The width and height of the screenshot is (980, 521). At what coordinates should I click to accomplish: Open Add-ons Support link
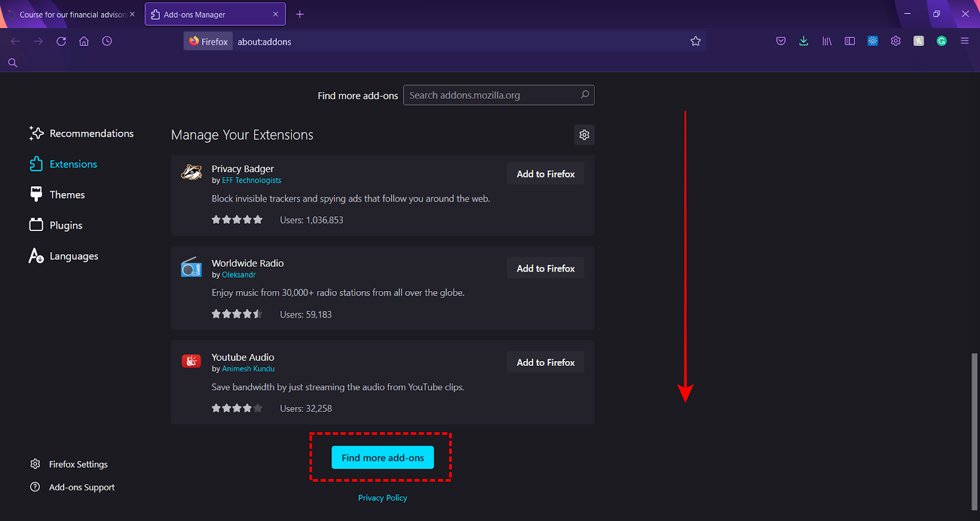click(x=73, y=487)
